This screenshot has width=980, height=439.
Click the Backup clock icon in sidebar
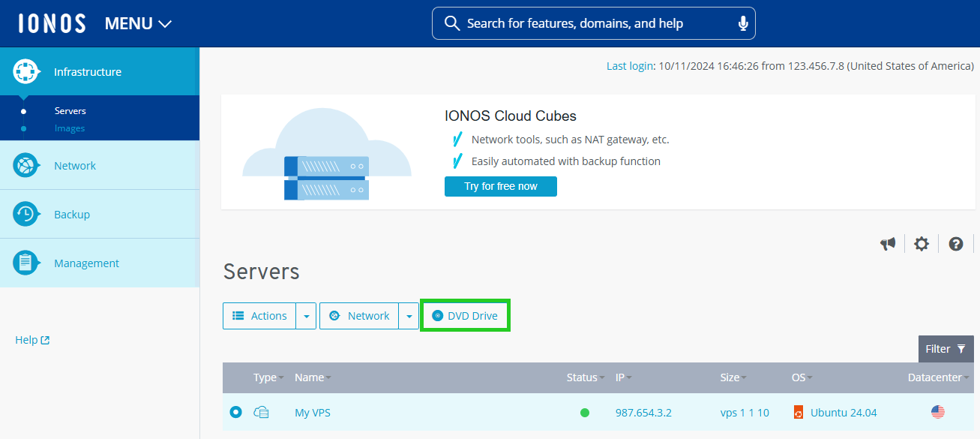26,215
